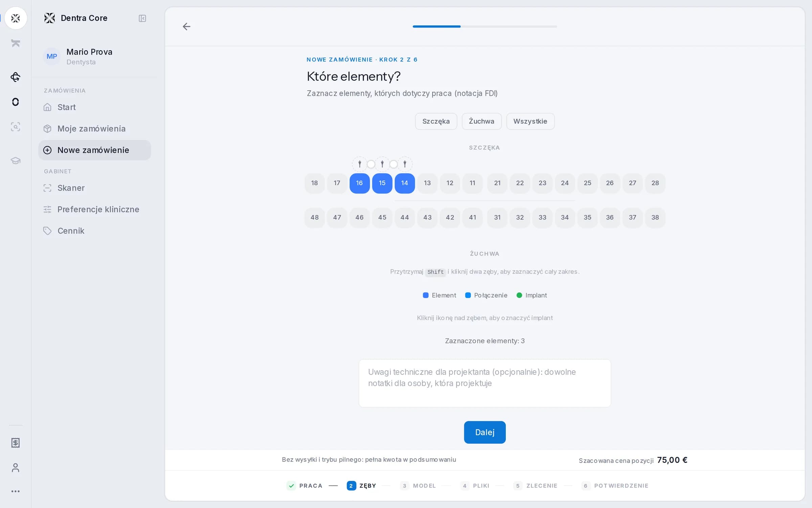Go to the completed Praca step

[x=304, y=486]
